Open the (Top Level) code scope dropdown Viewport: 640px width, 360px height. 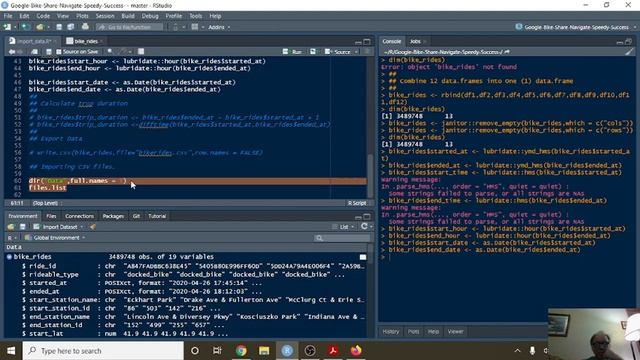[x=47, y=203]
